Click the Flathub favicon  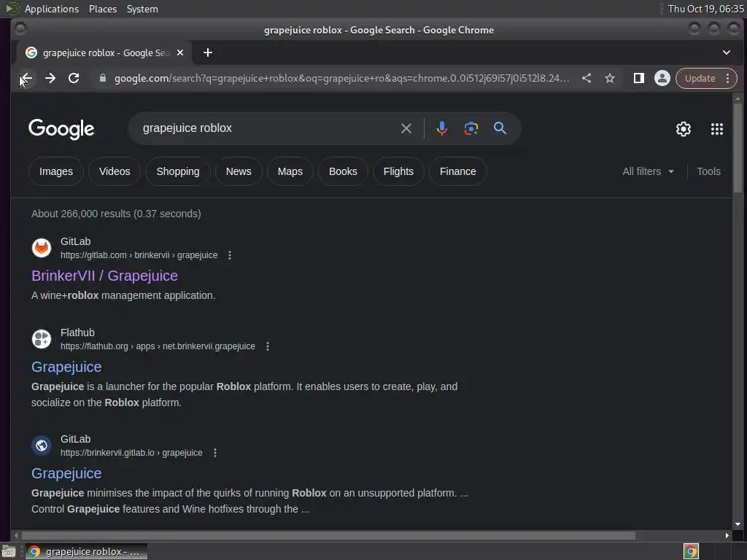click(42, 339)
